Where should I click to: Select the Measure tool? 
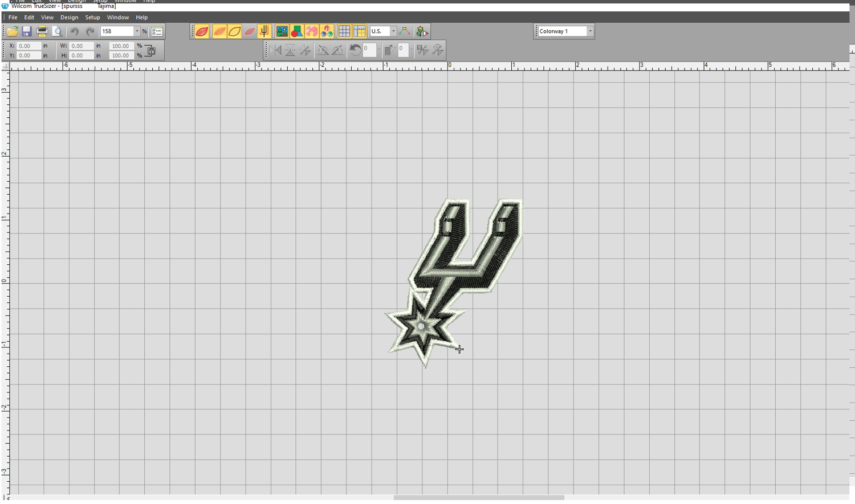click(x=405, y=31)
